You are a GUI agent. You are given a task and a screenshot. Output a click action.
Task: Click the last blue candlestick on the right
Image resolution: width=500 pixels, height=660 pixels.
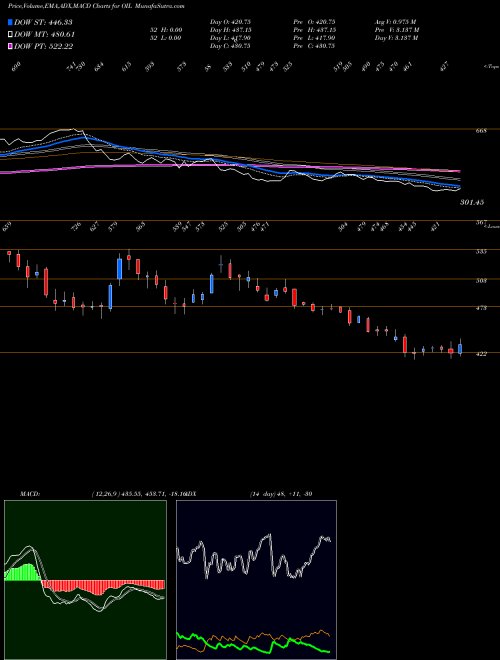coord(460,349)
